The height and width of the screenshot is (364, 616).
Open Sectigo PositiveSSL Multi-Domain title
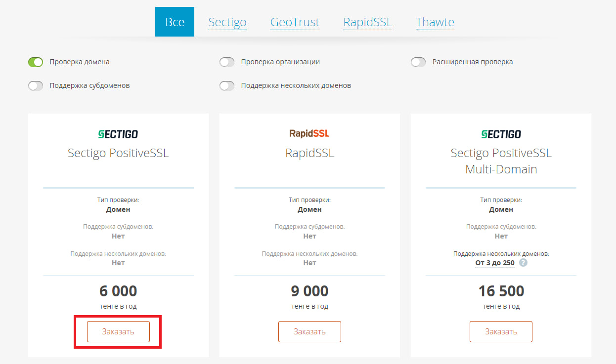pyautogui.click(x=501, y=161)
